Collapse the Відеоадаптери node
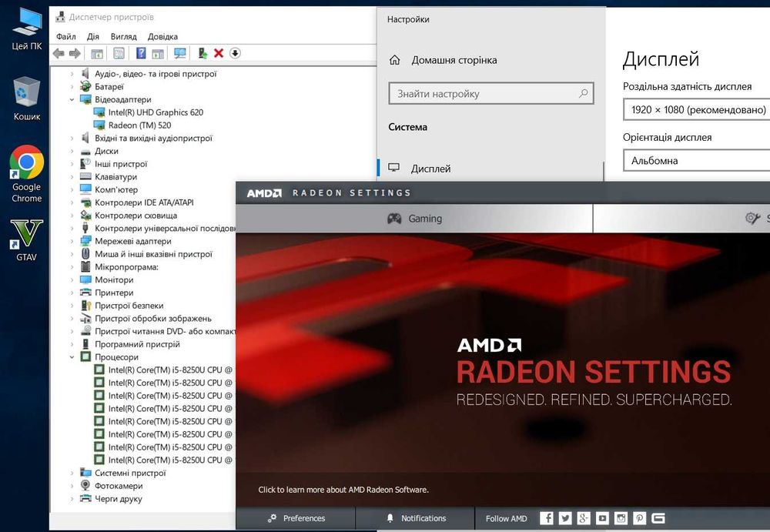The width and height of the screenshot is (770, 532). [72, 100]
